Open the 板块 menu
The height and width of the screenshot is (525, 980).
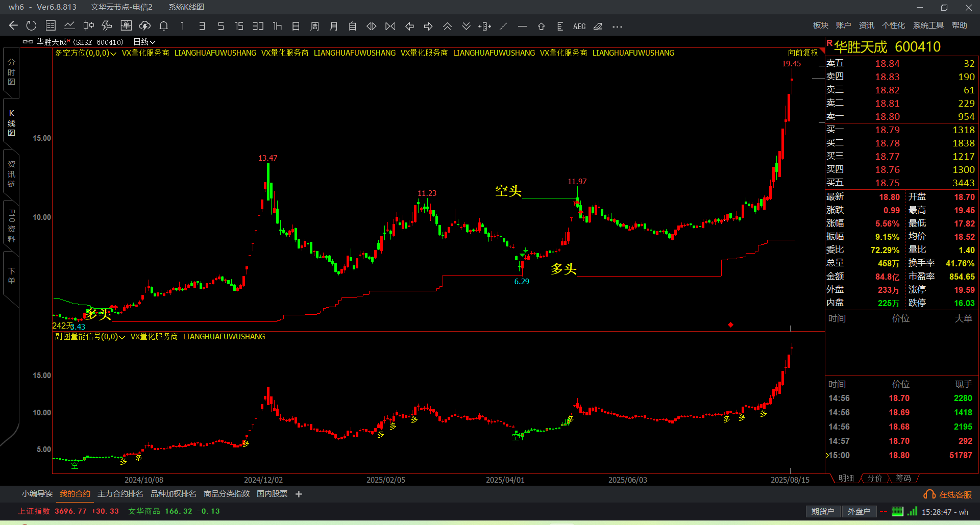click(x=821, y=26)
